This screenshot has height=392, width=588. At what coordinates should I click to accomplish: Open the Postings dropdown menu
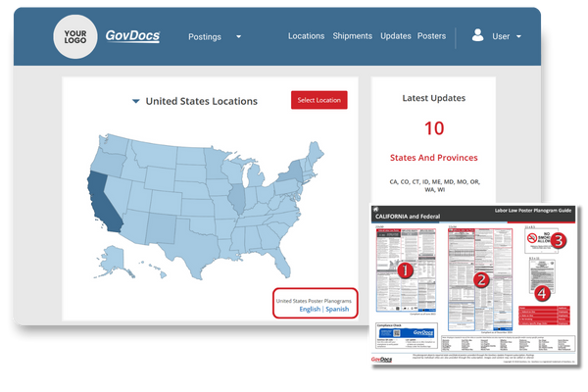pos(214,37)
